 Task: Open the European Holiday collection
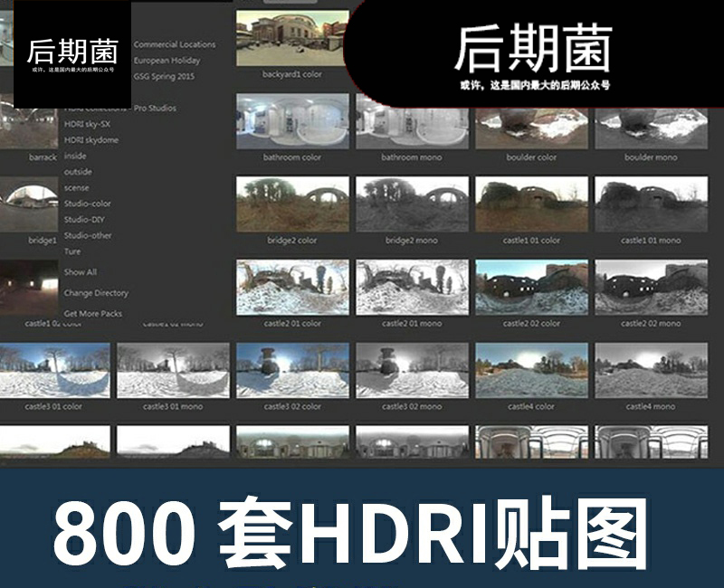(x=167, y=61)
